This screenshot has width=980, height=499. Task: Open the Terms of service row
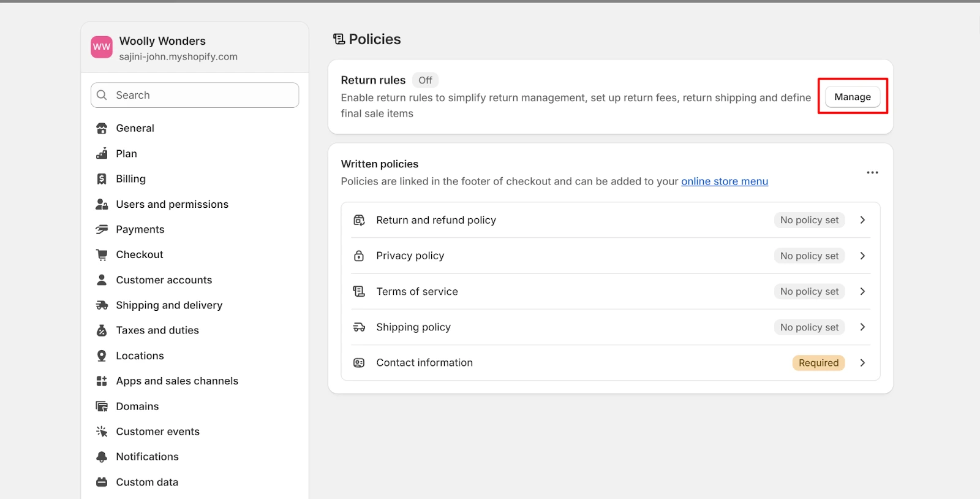tap(611, 291)
